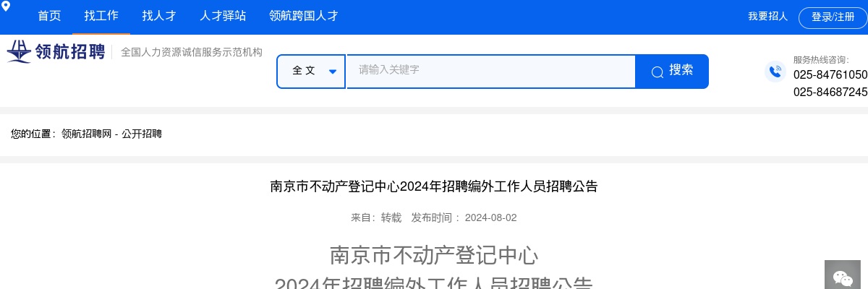The image size is (868, 289).
Task: Click the magnifier icon in search button
Action: (657, 72)
